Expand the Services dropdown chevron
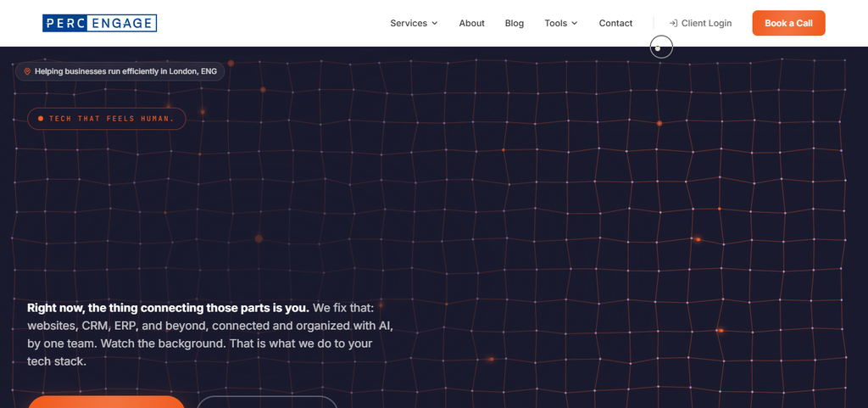The height and width of the screenshot is (408, 868). 435,23
